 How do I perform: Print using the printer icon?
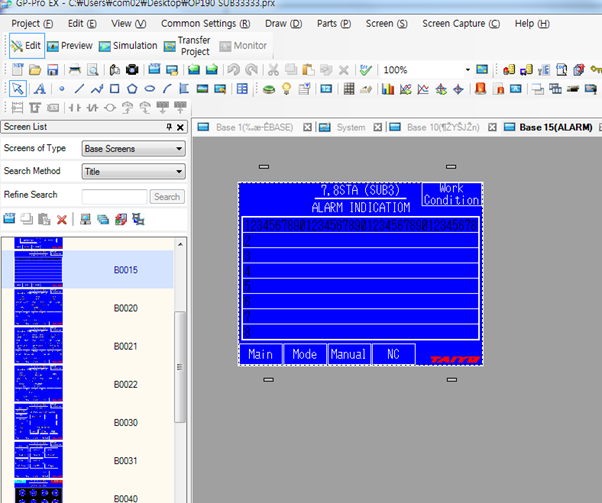[x=75, y=70]
